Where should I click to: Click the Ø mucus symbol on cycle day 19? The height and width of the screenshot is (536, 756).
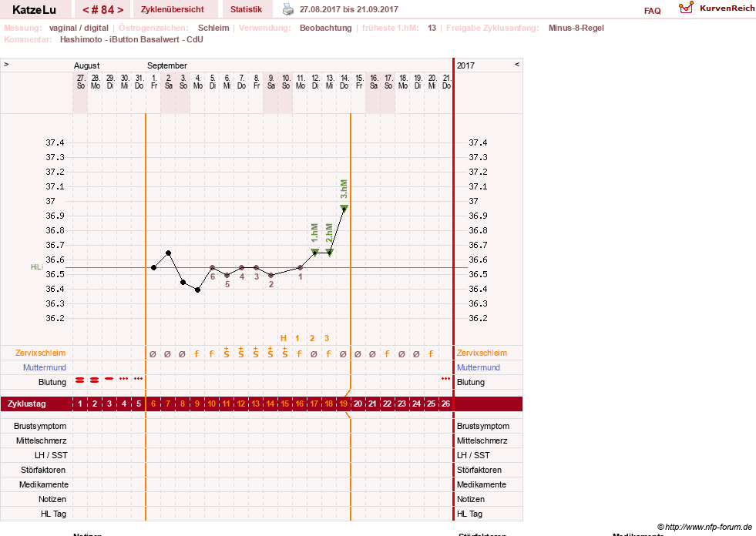click(343, 353)
